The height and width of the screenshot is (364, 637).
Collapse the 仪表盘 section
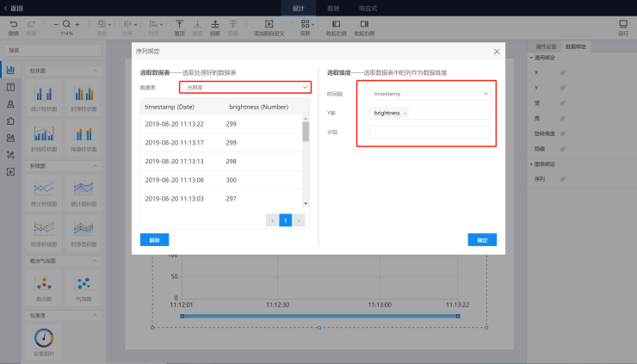[95, 316]
